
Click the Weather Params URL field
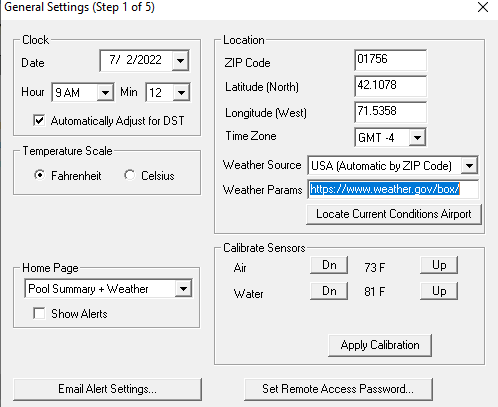click(393, 189)
